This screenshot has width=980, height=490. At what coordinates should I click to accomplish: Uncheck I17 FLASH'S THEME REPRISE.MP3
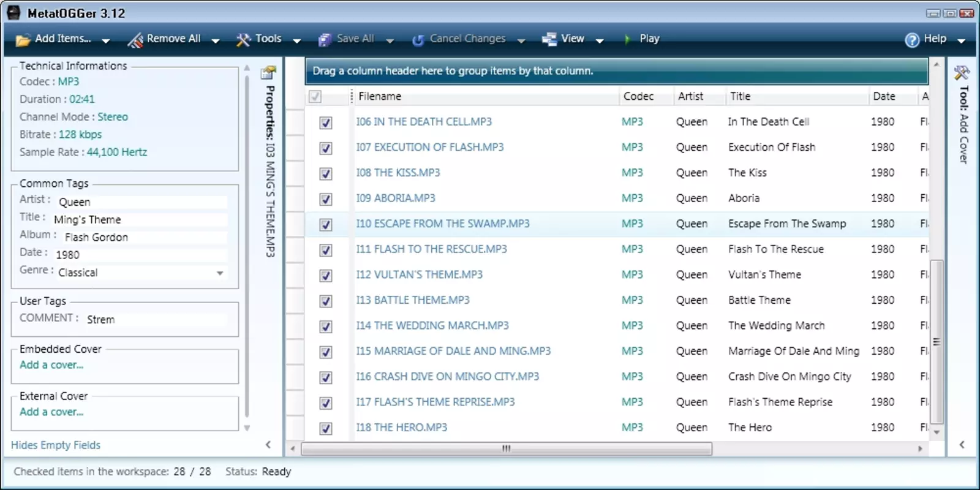click(326, 403)
